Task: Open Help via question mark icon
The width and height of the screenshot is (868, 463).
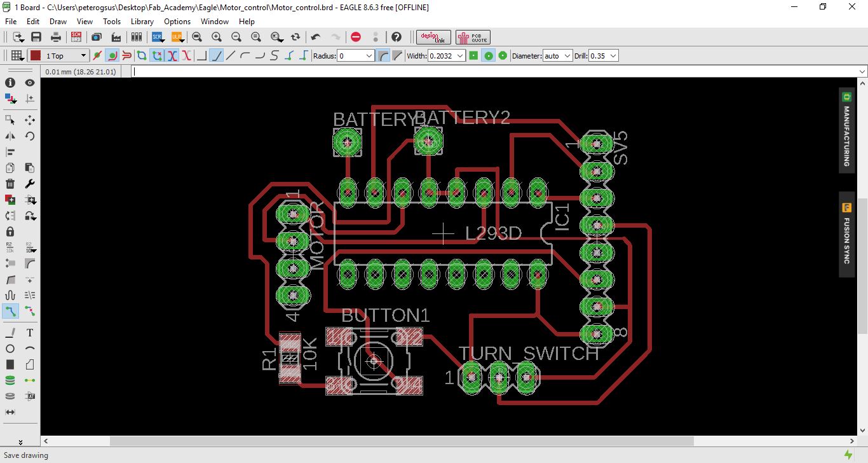Action: (397, 37)
